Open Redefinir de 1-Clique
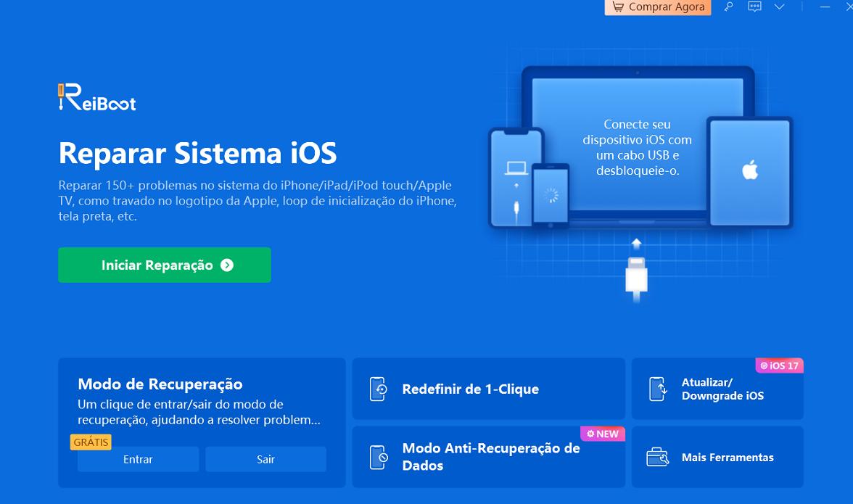 click(489, 389)
